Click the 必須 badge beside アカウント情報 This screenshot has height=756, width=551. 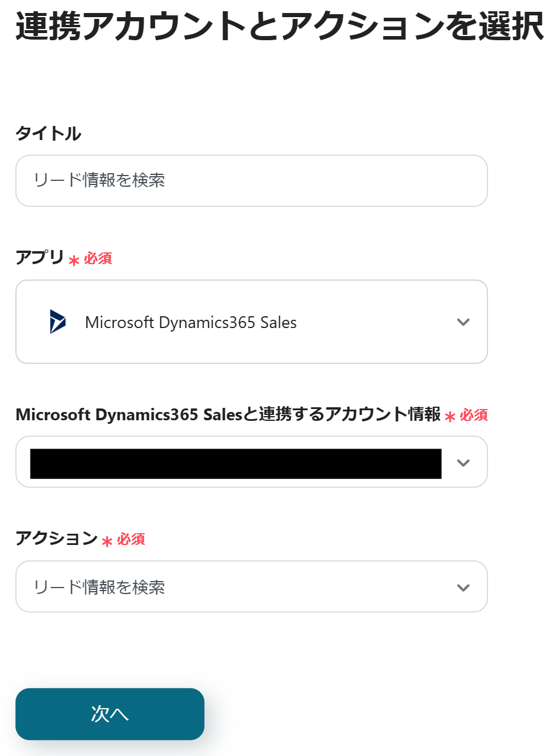pyautogui.click(x=474, y=416)
